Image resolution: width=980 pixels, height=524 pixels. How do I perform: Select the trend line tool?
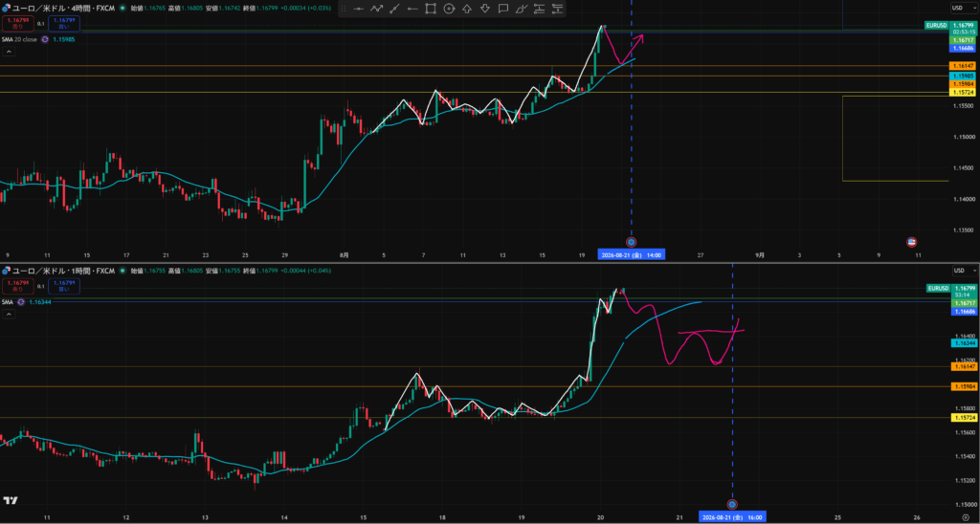click(x=394, y=9)
